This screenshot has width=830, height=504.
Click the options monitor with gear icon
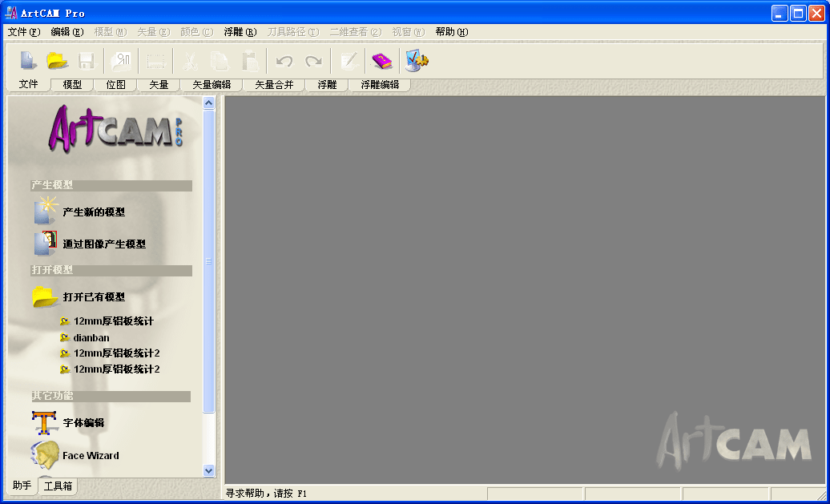[417, 61]
